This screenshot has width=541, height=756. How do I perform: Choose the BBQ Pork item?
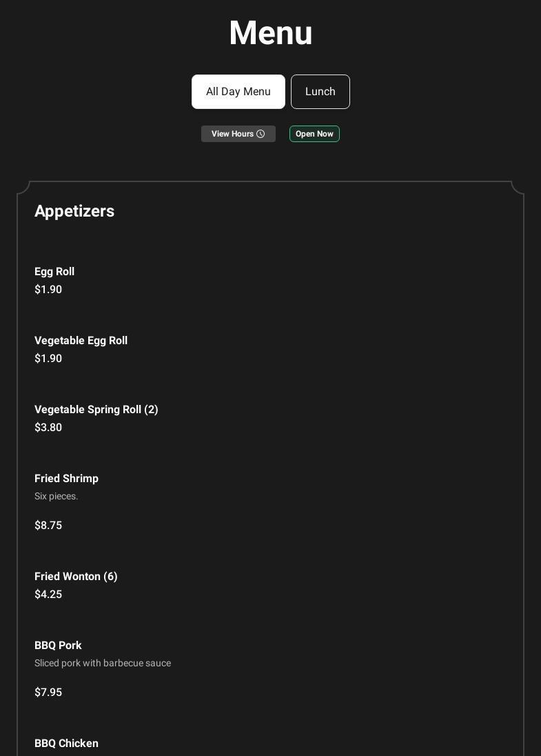point(58,646)
